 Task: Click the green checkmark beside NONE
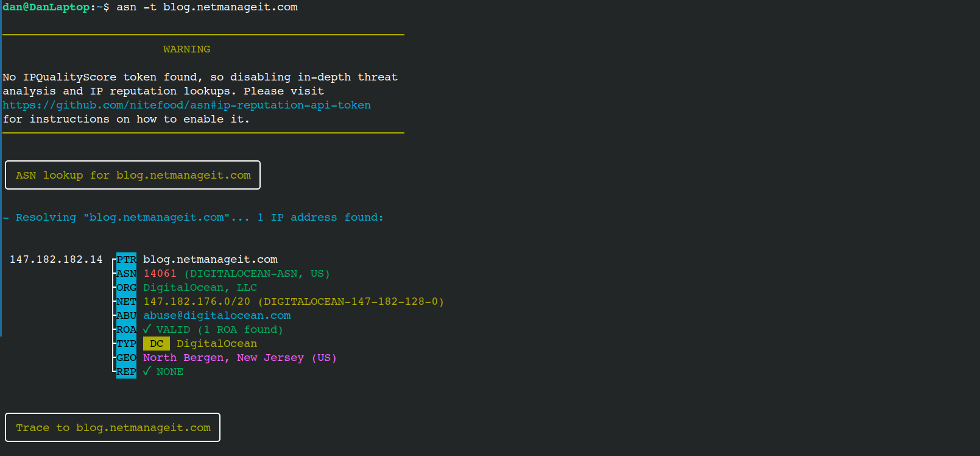coord(147,371)
